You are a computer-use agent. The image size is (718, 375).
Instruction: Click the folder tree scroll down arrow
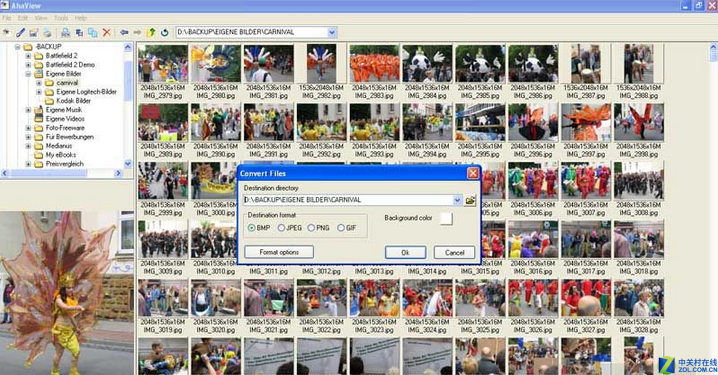[x=128, y=163]
